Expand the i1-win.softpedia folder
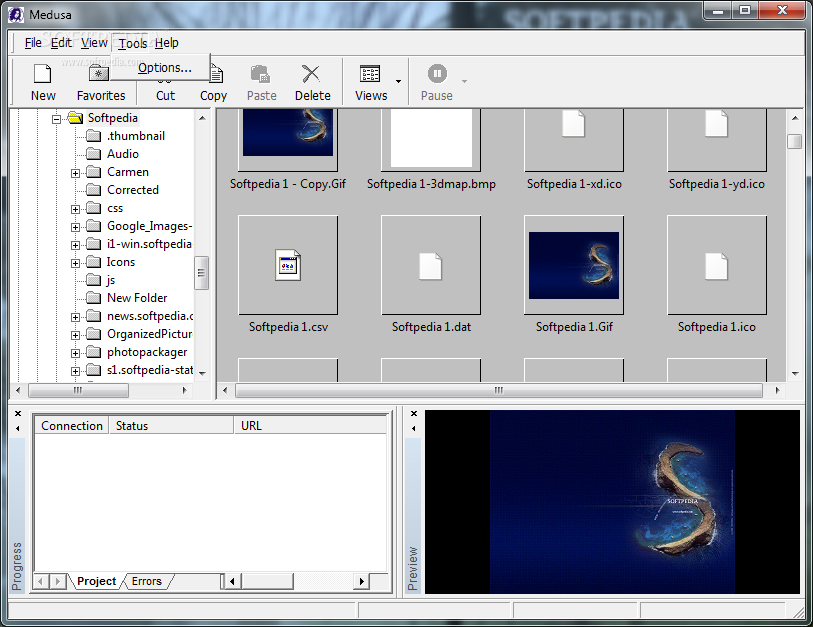 pos(76,245)
